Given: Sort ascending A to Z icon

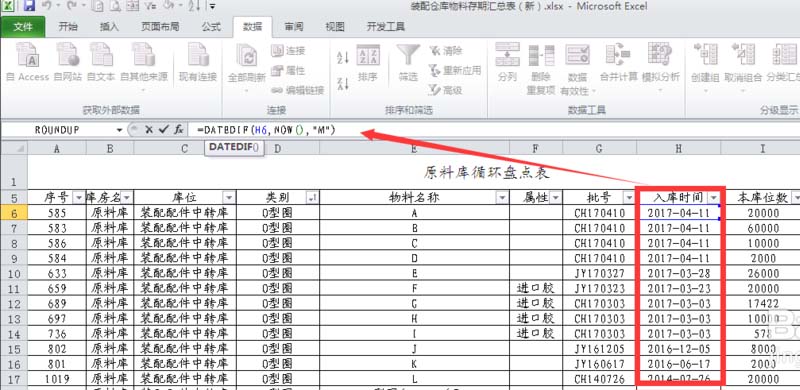Looking at the screenshot, I should click(343, 57).
